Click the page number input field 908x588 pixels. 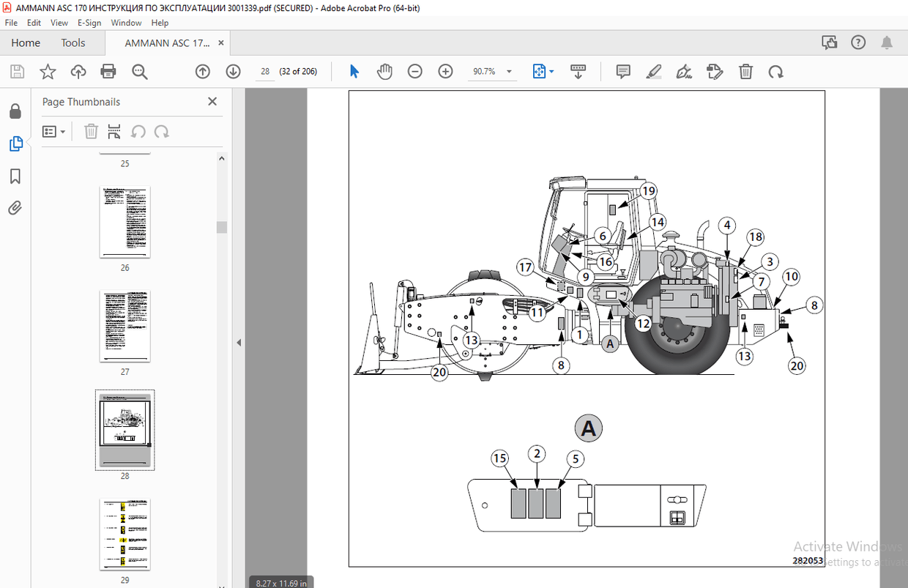pos(264,71)
